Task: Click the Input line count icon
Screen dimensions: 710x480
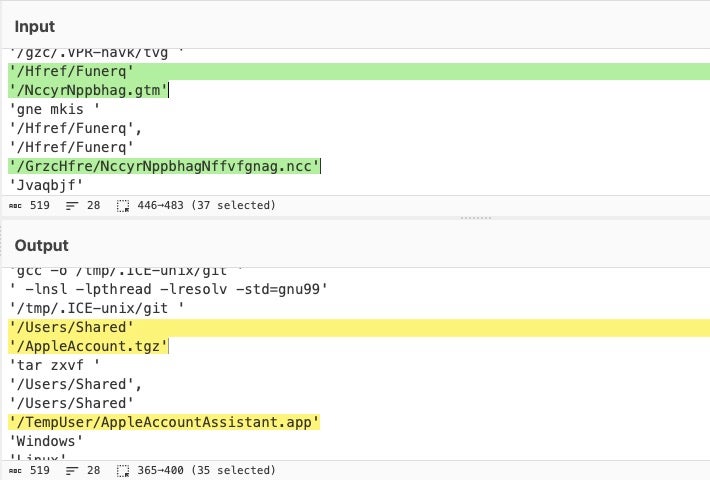Action: tap(72, 205)
